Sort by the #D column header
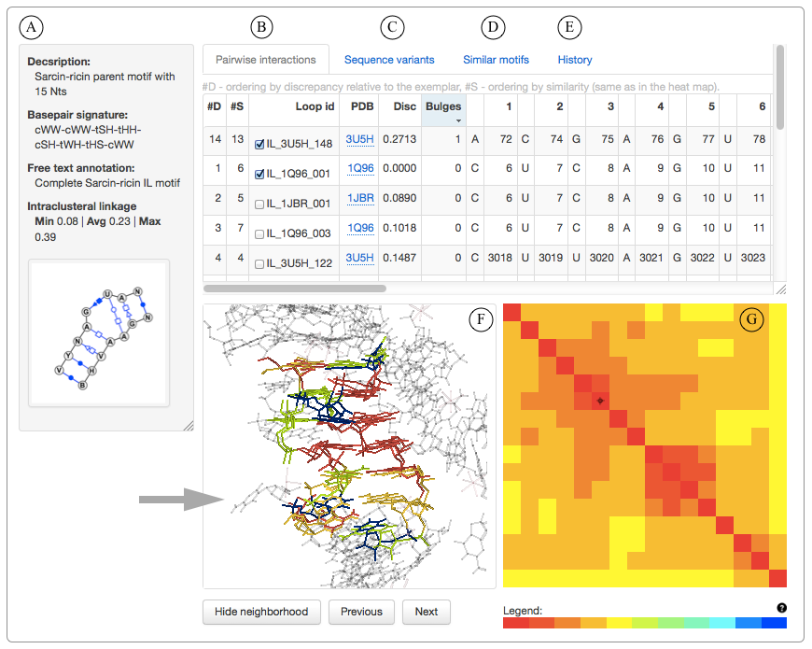This screenshot has width=812, height=649. pyautogui.click(x=214, y=106)
